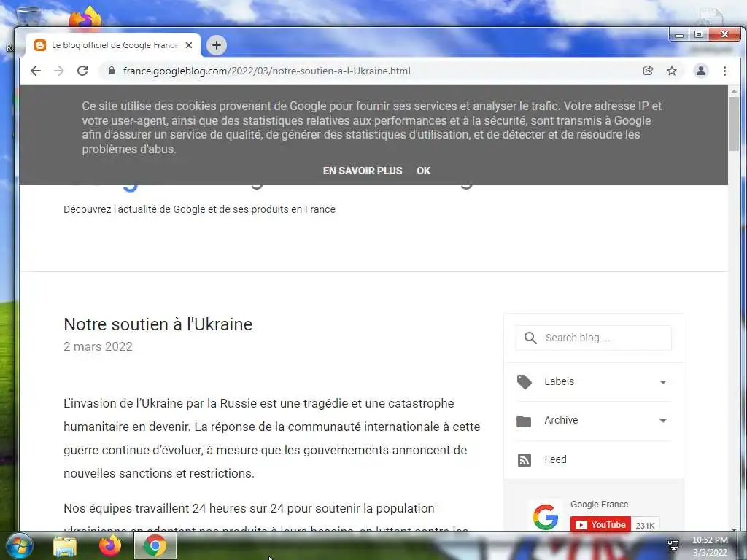Open Chrome three-dot menu
Image resolution: width=747 pixels, height=560 pixels.
click(724, 71)
